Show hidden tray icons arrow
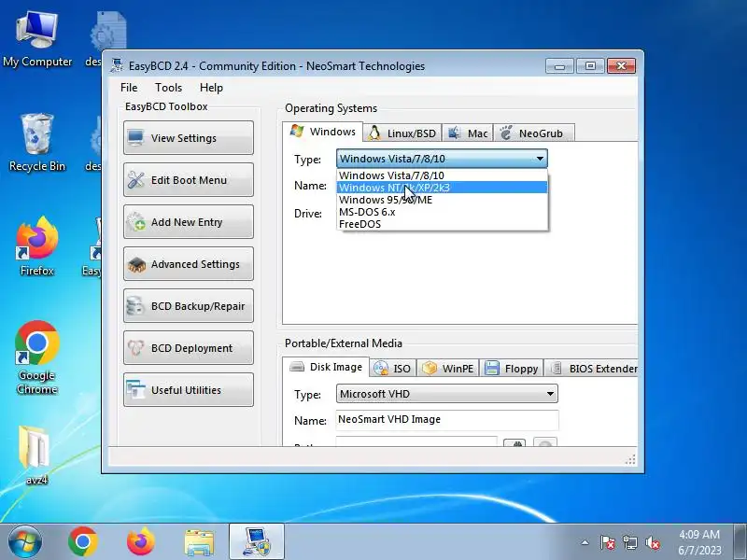This screenshot has width=747, height=560. 585,542
